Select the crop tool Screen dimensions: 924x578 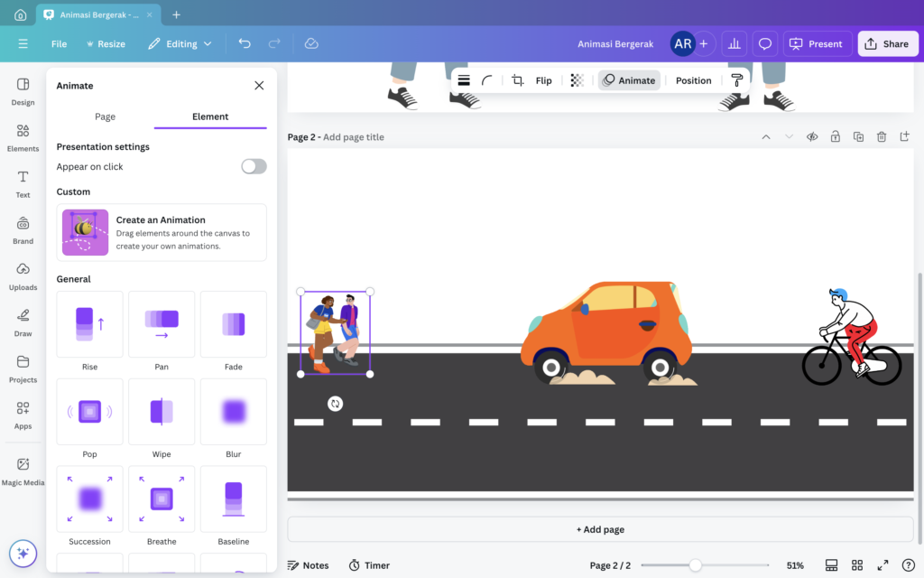[517, 80]
